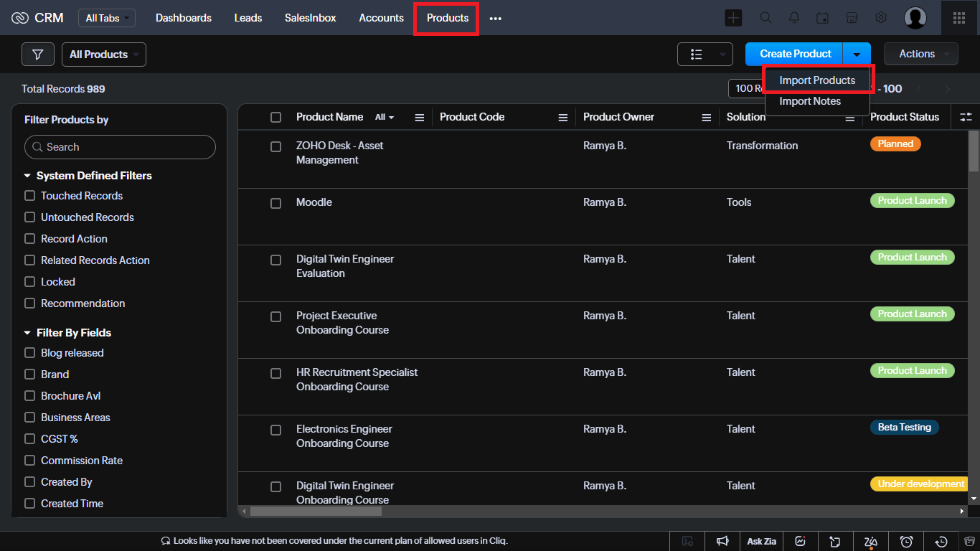This screenshot has width=980, height=551.
Task: Open Product Name column menu icon
Action: click(x=420, y=118)
